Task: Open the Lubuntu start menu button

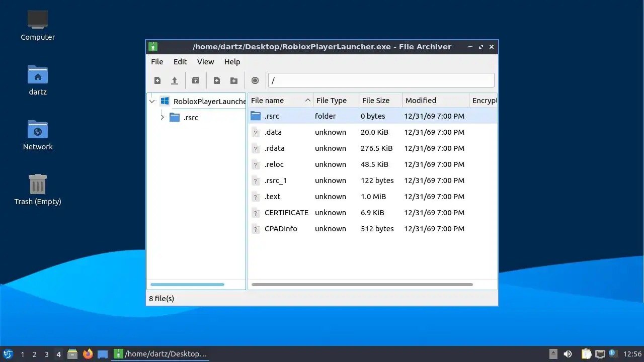Action: tap(8, 354)
